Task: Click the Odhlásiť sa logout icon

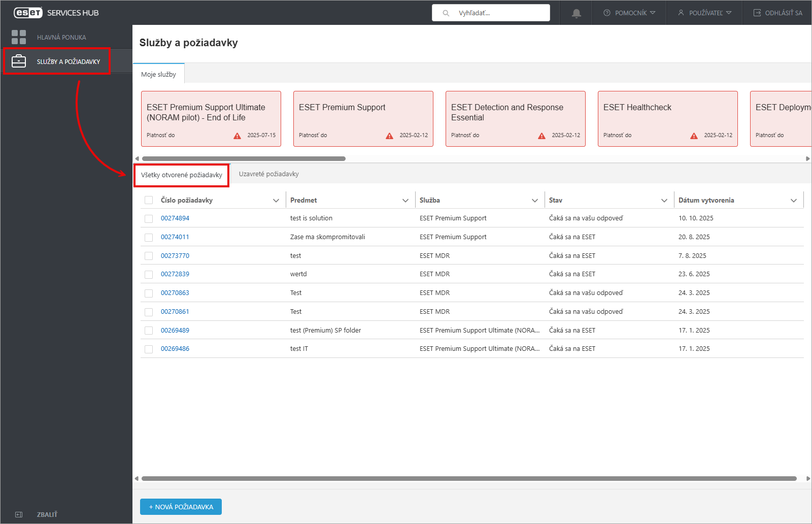Action: (x=757, y=13)
